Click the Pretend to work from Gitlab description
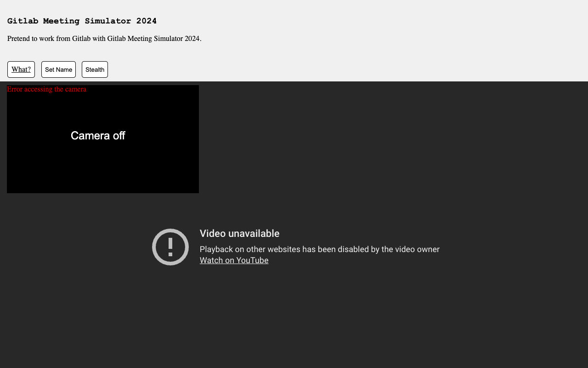 click(104, 39)
